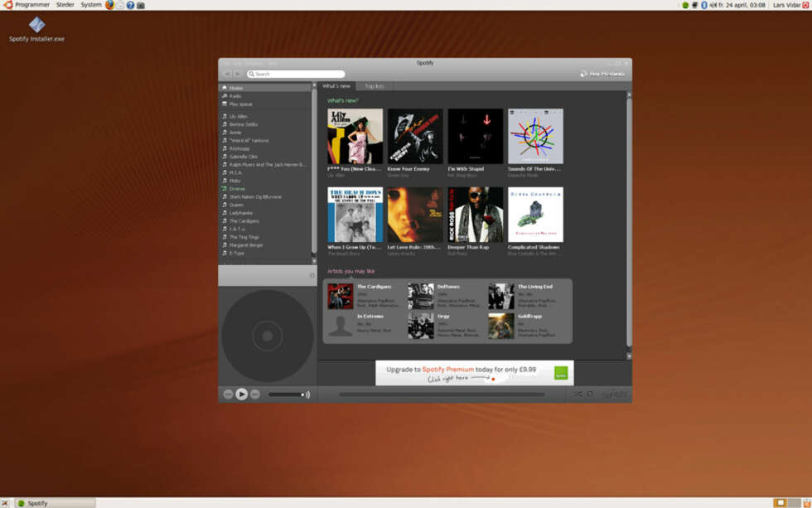Click the Buy Premium button
The image size is (812, 508).
click(x=602, y=74)
